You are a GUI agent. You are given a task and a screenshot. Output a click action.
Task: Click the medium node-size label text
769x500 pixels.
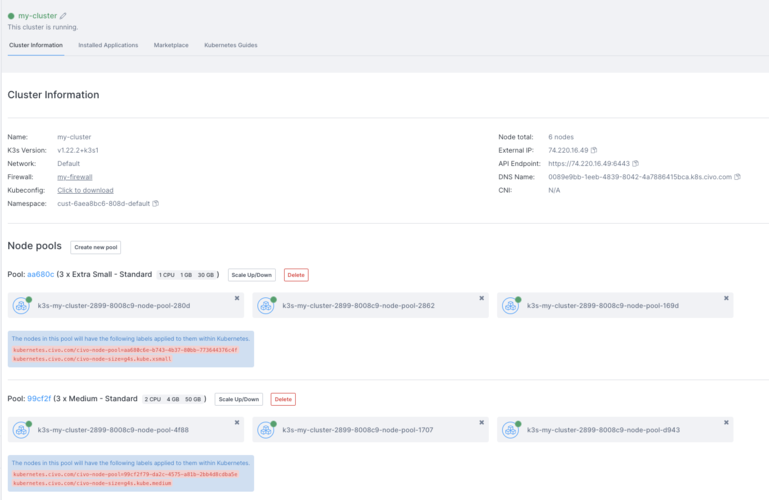(x=92, y=483)
